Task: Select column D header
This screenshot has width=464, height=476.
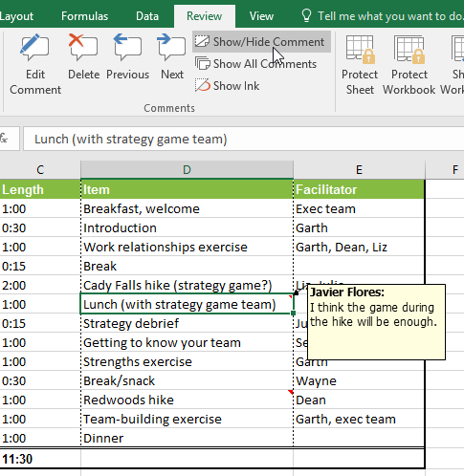Action: pyautogui.click(x=187, y=169)
